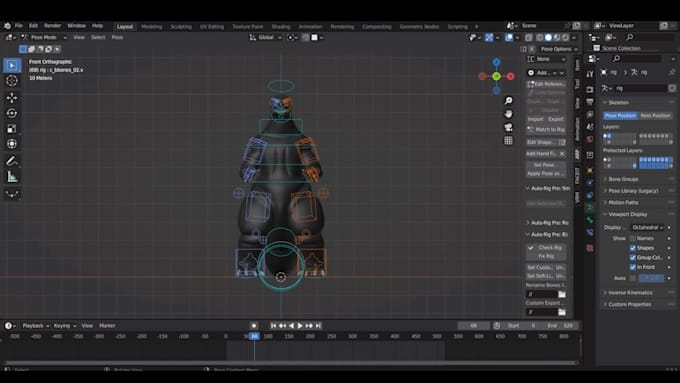The width and height of the screenshot is (680, 383).
Task: Click the Import button
Action: coord(536,119)
